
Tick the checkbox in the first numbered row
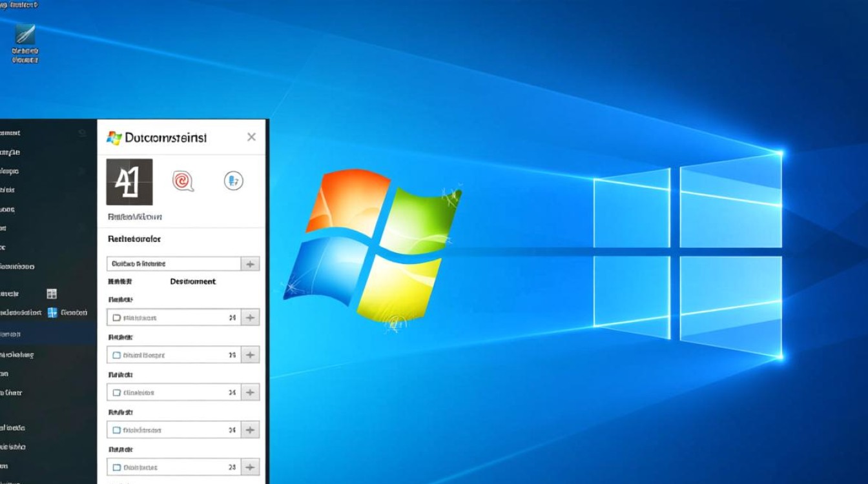tap(117, 318)
